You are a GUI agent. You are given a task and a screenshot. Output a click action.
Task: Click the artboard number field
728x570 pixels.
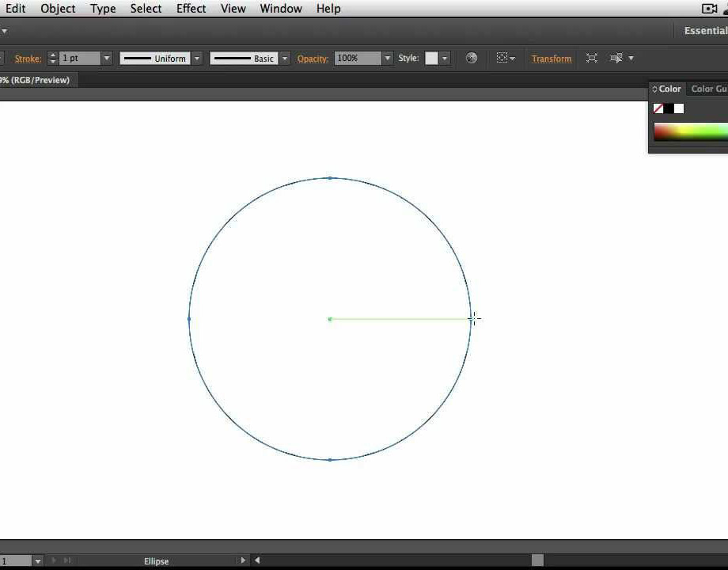click(16, 561)
